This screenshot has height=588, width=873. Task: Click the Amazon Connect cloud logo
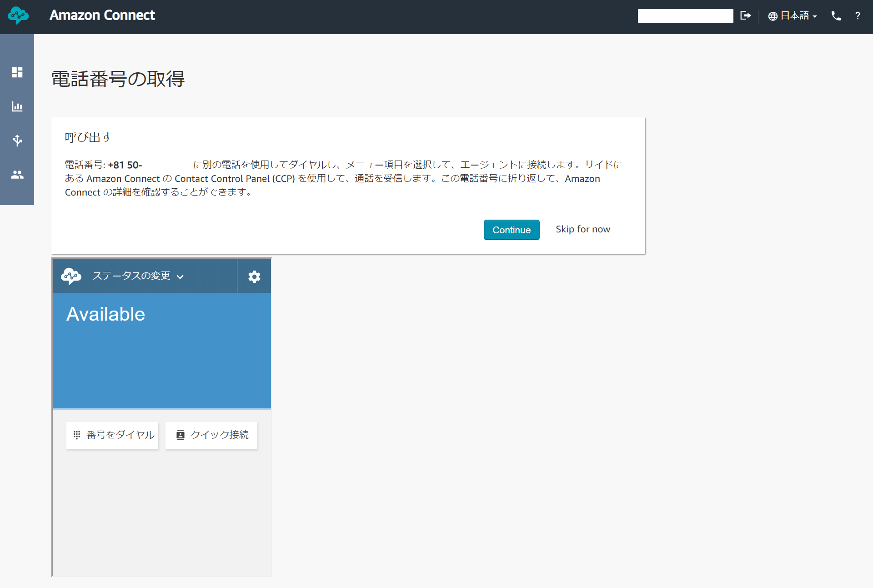point(18,15)
